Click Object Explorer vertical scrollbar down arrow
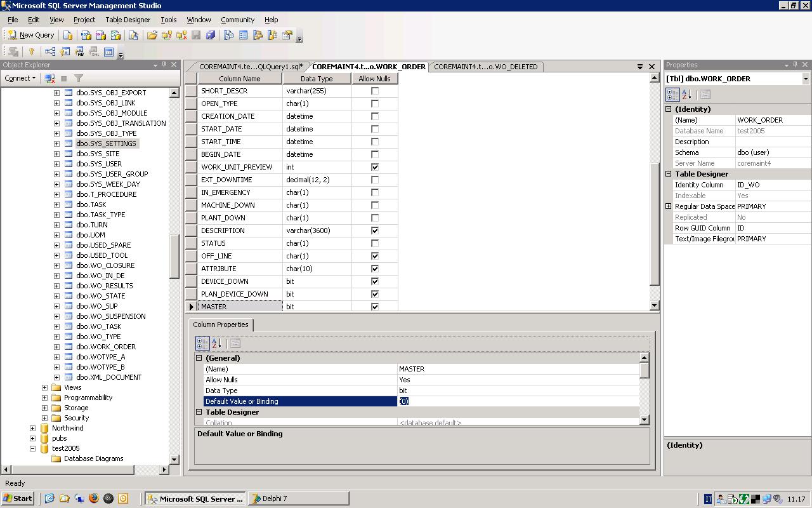The width and height of the screenshot is (812, 508). pos(174,459)
